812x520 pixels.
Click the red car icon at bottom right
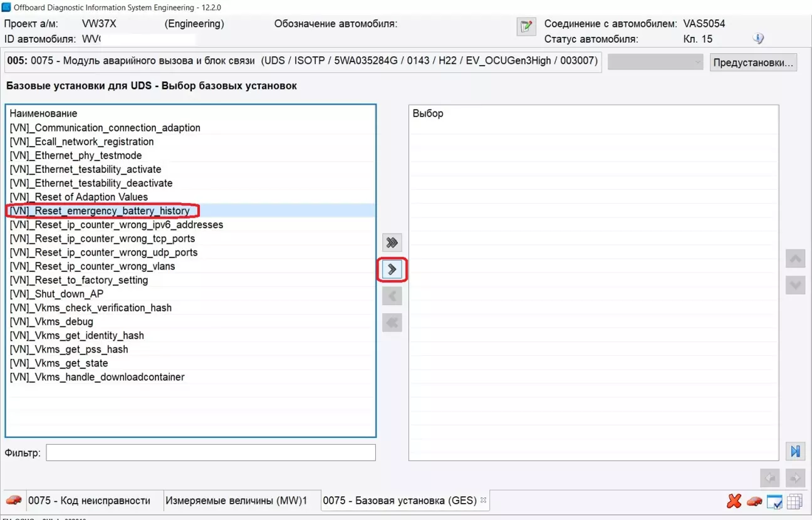tap(754, 501)
